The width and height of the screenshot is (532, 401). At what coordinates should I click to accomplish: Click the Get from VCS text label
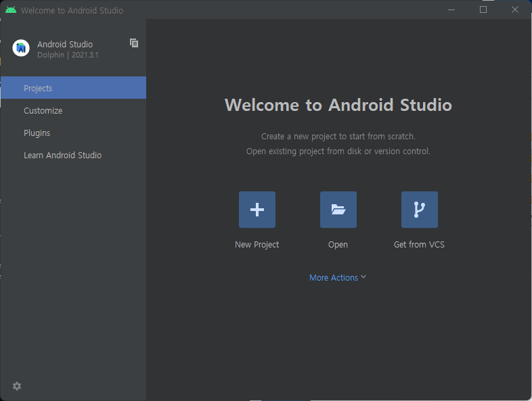click(x=419, y=245)
